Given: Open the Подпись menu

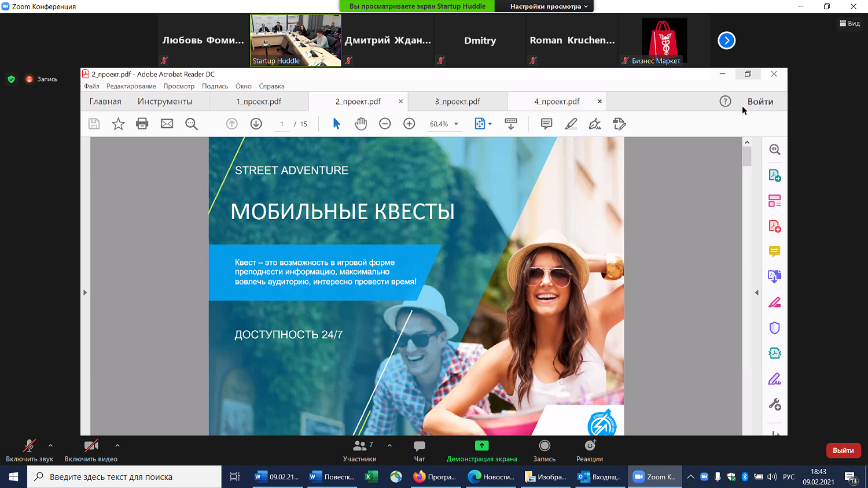Looking at the screenshot, I should click(x=215, y=86).
